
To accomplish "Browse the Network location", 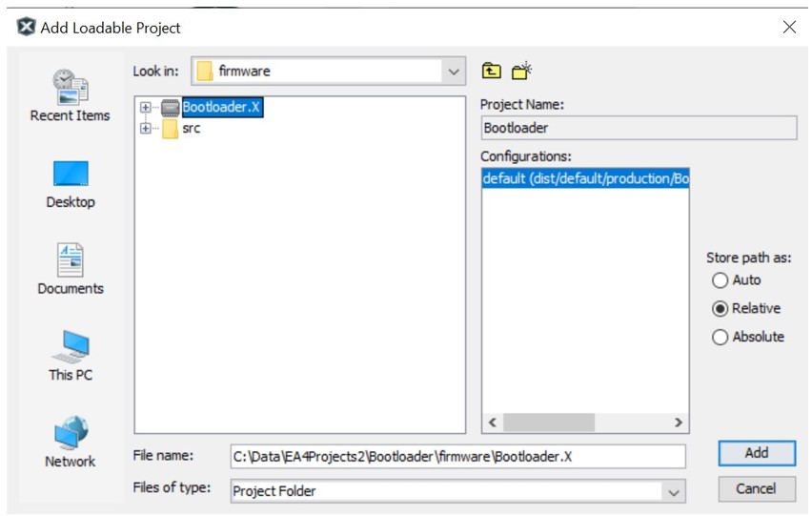I will pos(71,443).
